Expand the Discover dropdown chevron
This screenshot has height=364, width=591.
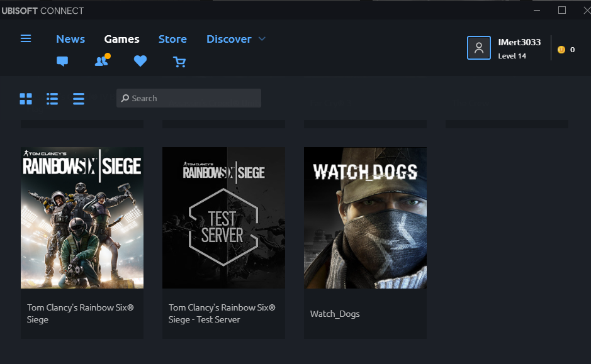[262, 39]
